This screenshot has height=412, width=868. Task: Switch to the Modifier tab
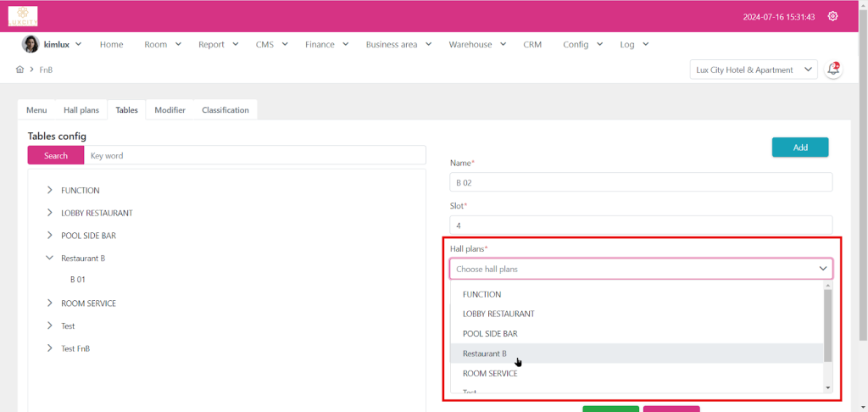coord(170,110)
